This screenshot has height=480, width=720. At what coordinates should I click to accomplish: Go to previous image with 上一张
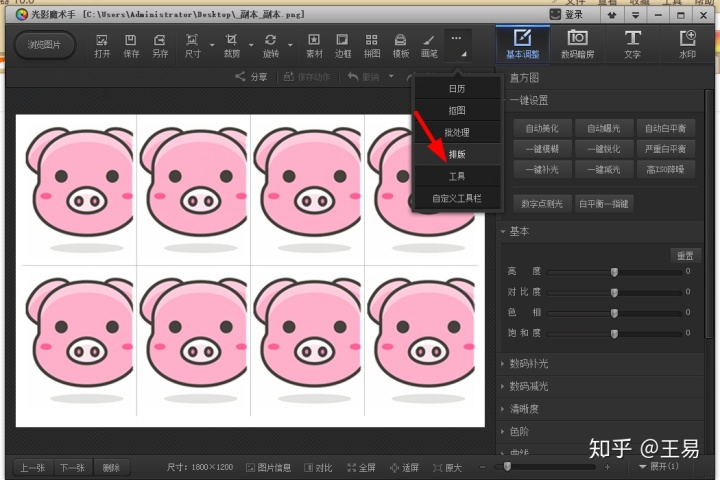[x=32, y=468]
